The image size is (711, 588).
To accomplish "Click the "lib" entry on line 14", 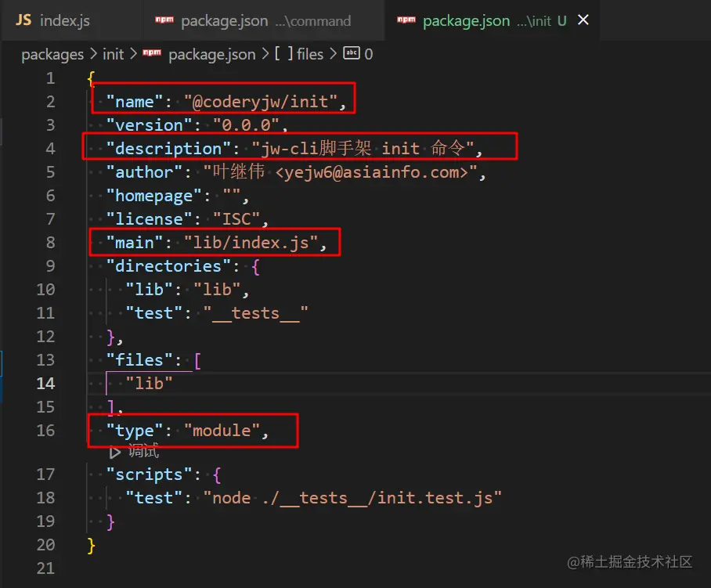I will pyautogui.click(x=150, y=384).
